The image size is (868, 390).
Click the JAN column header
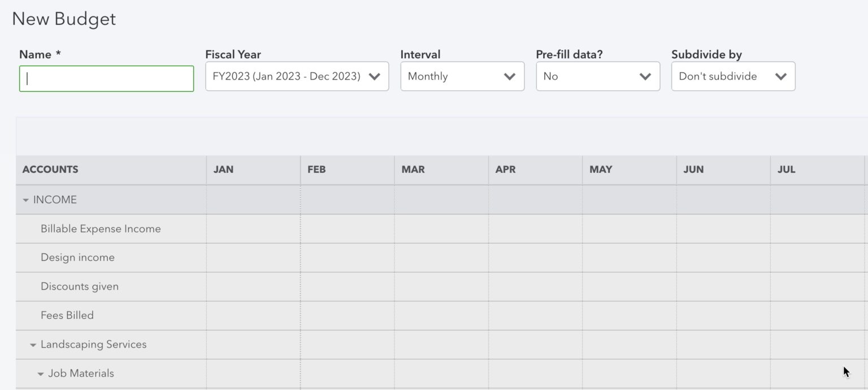[x=223, y=169]
